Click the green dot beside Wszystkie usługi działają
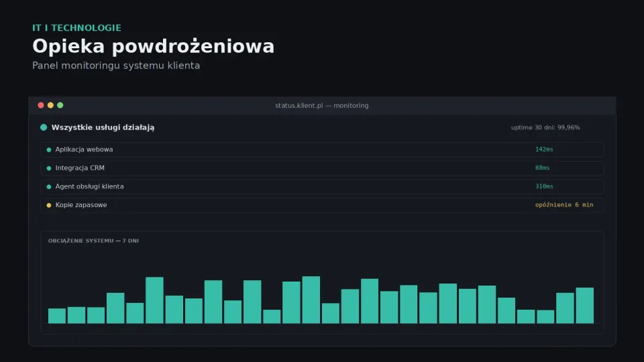The width and height of the screenshot is (644, 362). point(44,127)
